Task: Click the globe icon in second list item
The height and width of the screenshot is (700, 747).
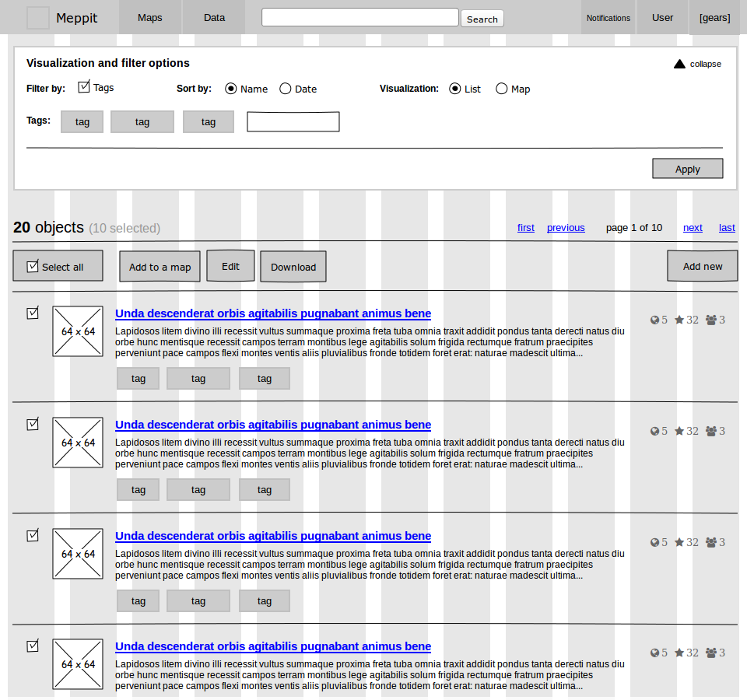Action: tap(654, 432)
